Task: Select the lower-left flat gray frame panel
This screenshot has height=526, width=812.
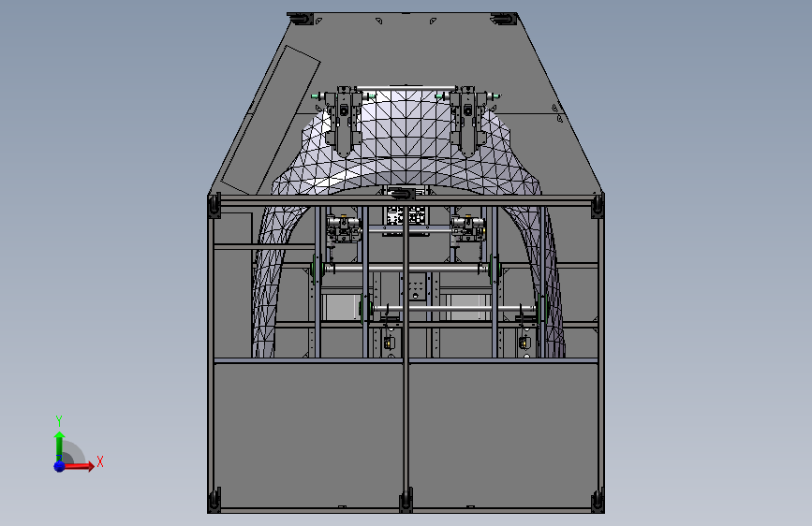Action: (x=308, y=436)
